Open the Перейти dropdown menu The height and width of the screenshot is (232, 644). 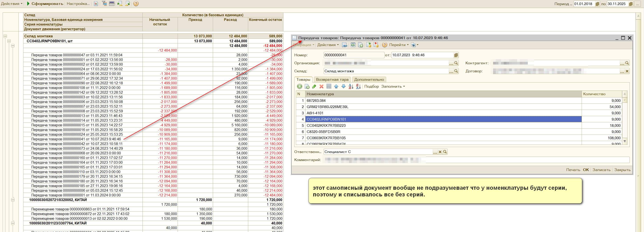coord(398,45)
